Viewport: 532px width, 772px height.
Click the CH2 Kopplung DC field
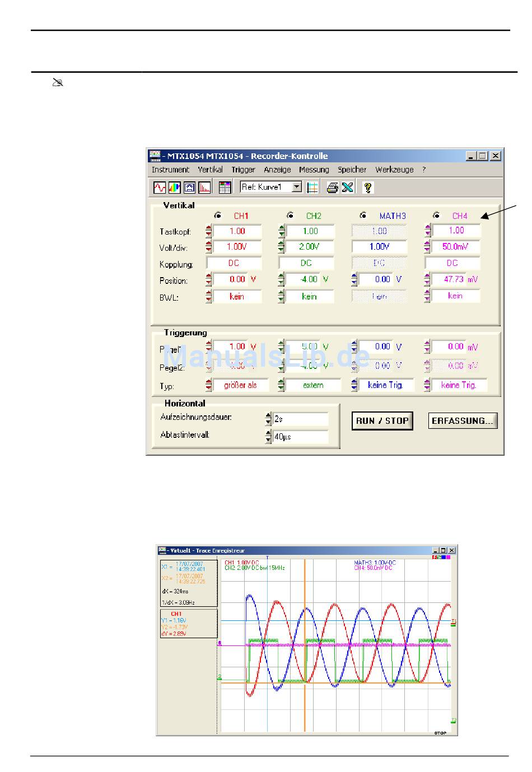[306, 263]
